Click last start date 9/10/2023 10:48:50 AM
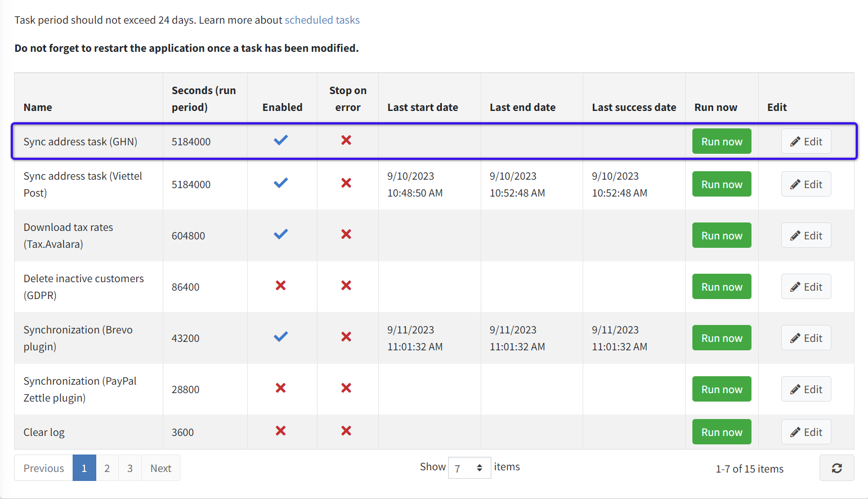The image size is (868, 499). 415,184
